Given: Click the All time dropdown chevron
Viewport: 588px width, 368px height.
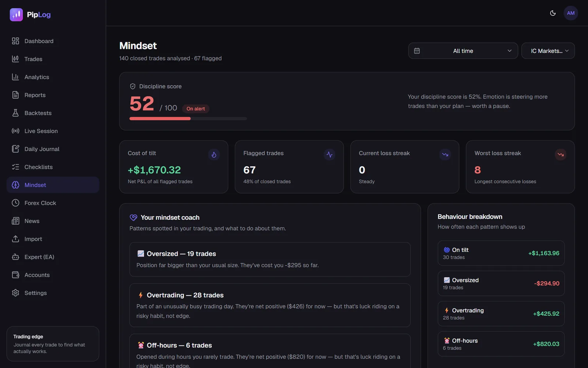Looking at the screenshot, I should [x=509, y=51].
